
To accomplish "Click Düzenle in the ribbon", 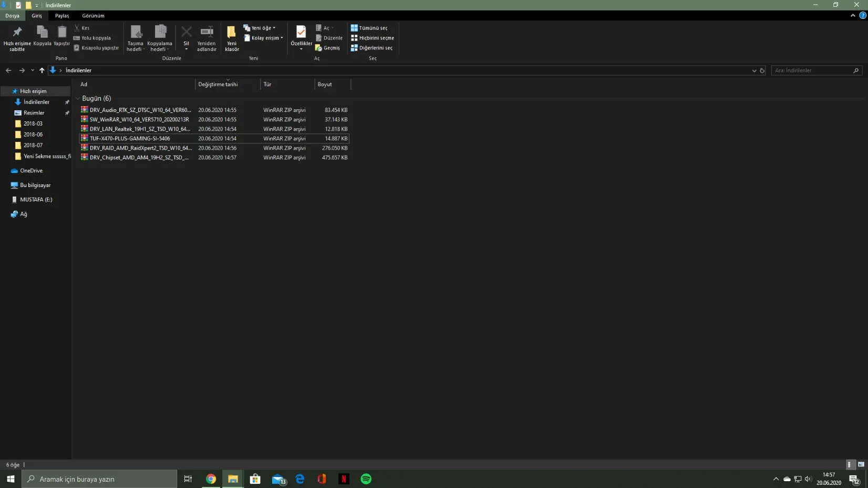I will tap(329, 38).
